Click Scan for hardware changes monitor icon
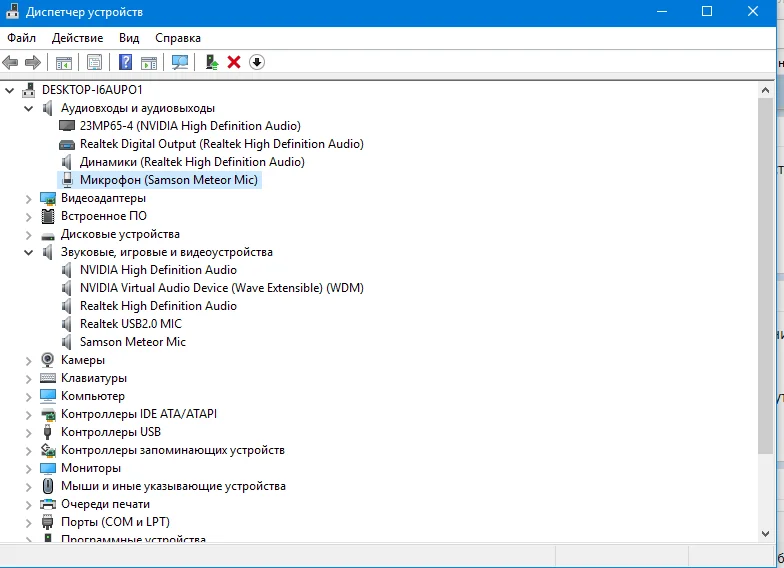The image size is (784, 568). (180, 62)
